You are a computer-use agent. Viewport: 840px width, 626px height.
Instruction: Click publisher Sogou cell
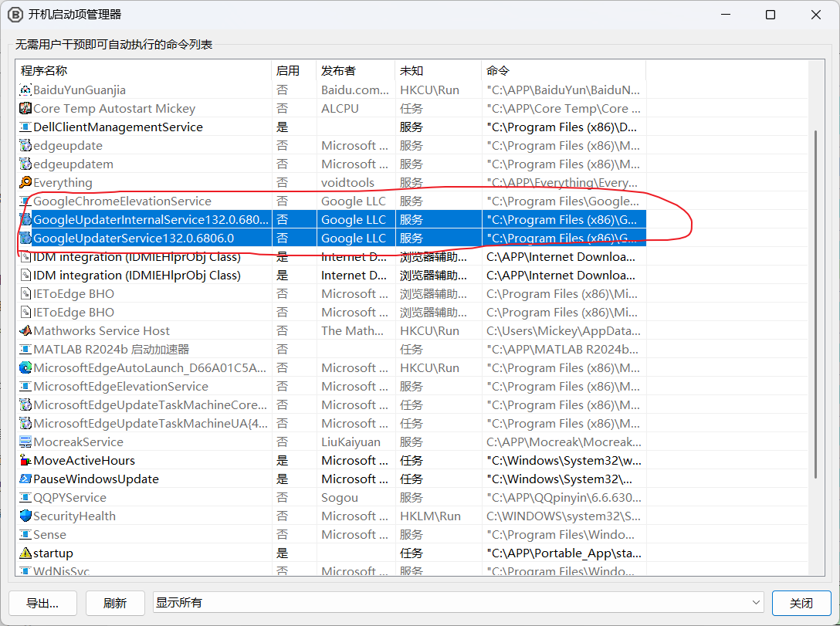tap(339, 497)
